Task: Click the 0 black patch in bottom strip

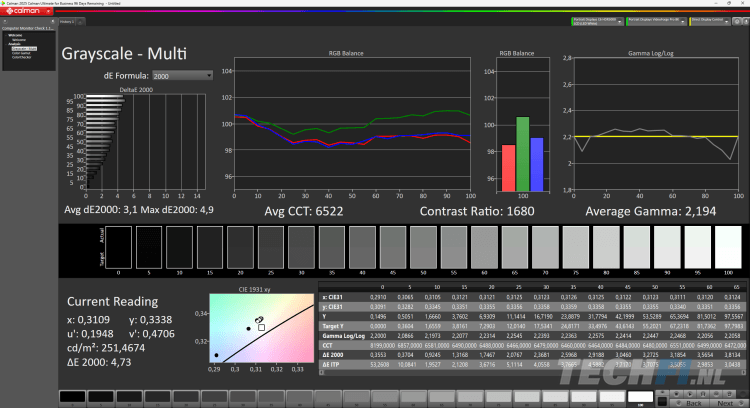Action: tap(73, 397)
